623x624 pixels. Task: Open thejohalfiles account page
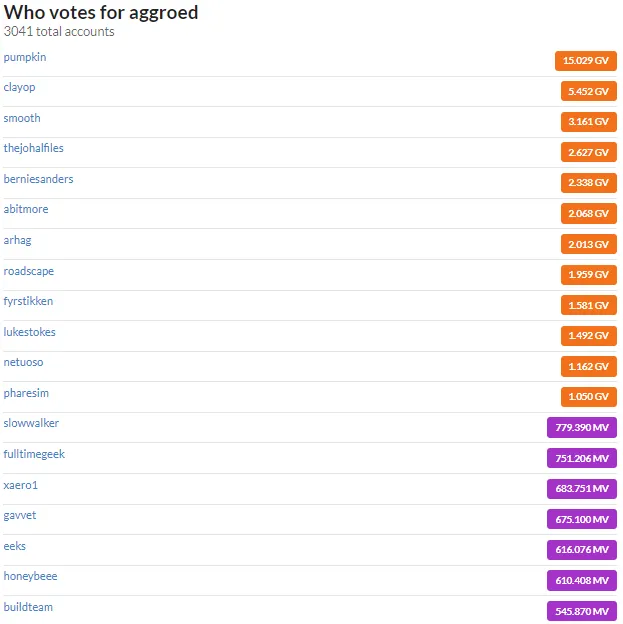pos(33,148)
